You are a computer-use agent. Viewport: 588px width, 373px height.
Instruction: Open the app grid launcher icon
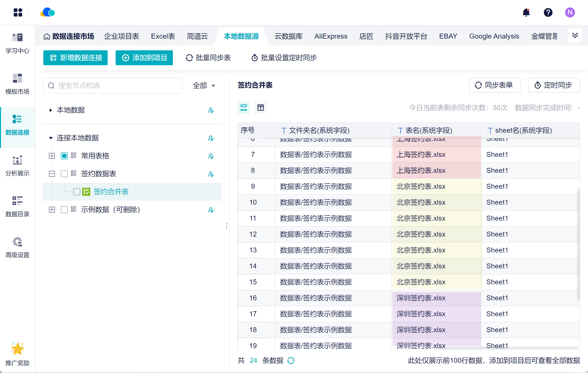(x=18, y=12)
